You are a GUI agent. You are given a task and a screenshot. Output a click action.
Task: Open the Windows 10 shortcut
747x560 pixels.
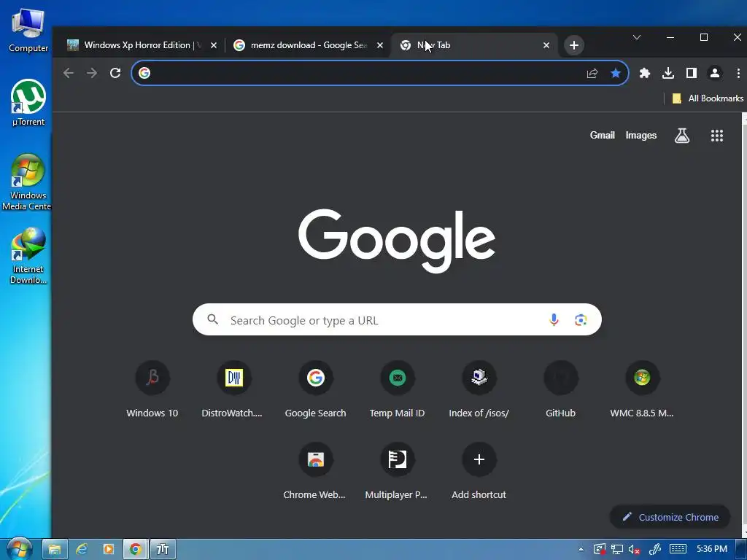tap(152, 390)
